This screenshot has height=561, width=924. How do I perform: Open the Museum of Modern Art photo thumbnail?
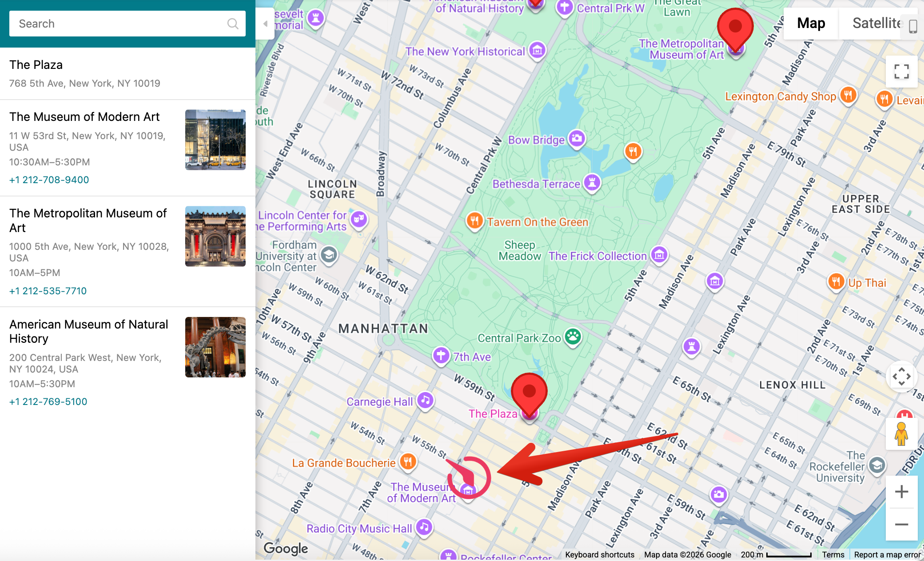tap(215, 140)
